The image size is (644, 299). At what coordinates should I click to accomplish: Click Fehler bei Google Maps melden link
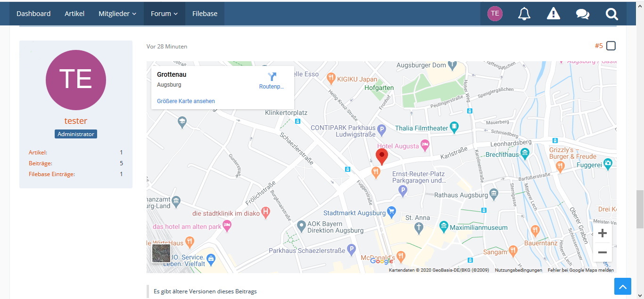581,270
